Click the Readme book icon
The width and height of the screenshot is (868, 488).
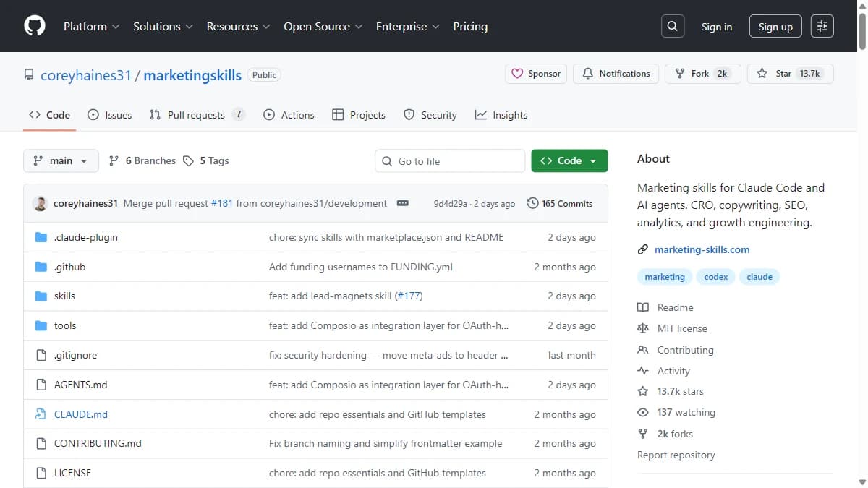pos(643,307)
